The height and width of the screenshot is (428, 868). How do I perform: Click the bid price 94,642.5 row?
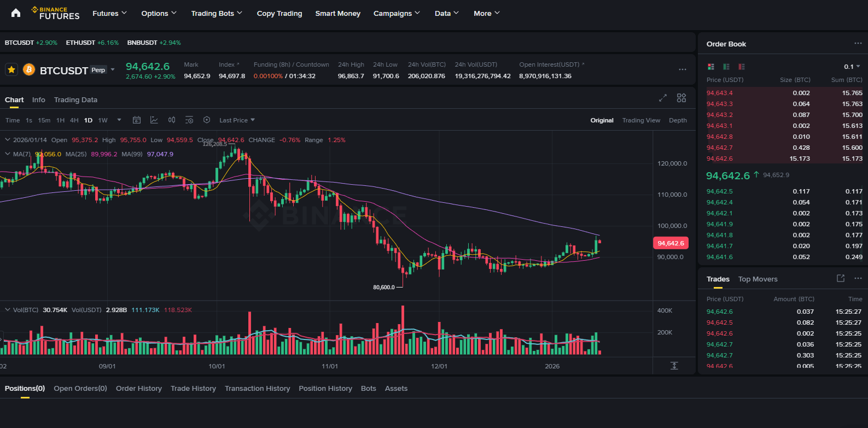tap(784, 191)
